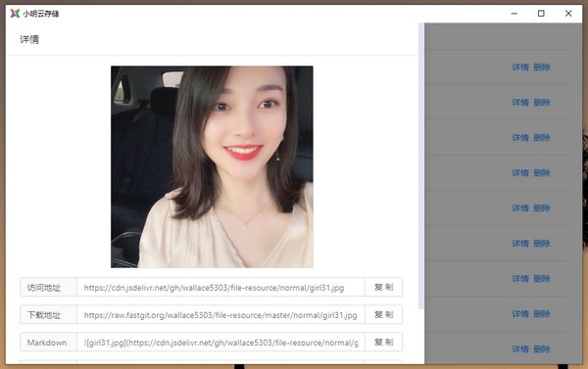Click 删除 link in the first row
588x369 pixels.
pyautogui.click(x=542, y=68)
